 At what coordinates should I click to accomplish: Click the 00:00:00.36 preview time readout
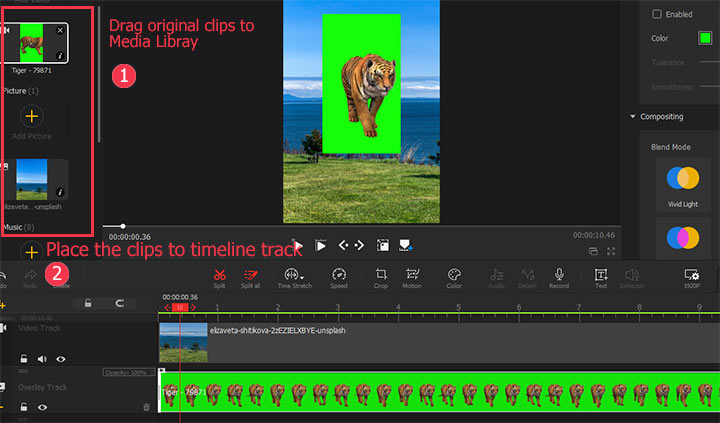pos(129,237)
